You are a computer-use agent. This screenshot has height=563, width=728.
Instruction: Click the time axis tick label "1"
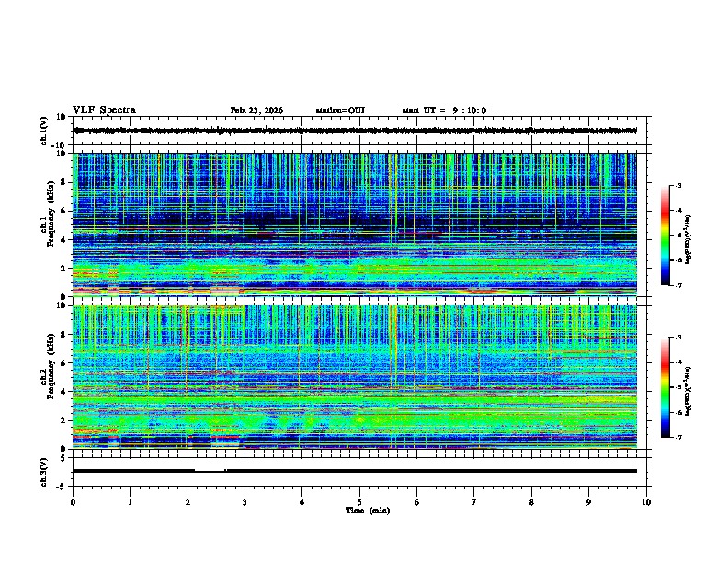pos(130,502)
